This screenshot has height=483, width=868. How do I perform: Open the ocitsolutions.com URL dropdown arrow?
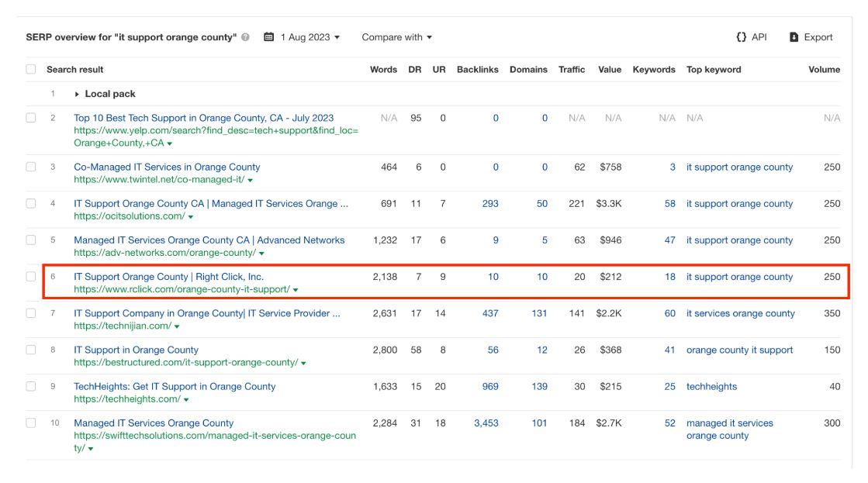tap(190, 217)
